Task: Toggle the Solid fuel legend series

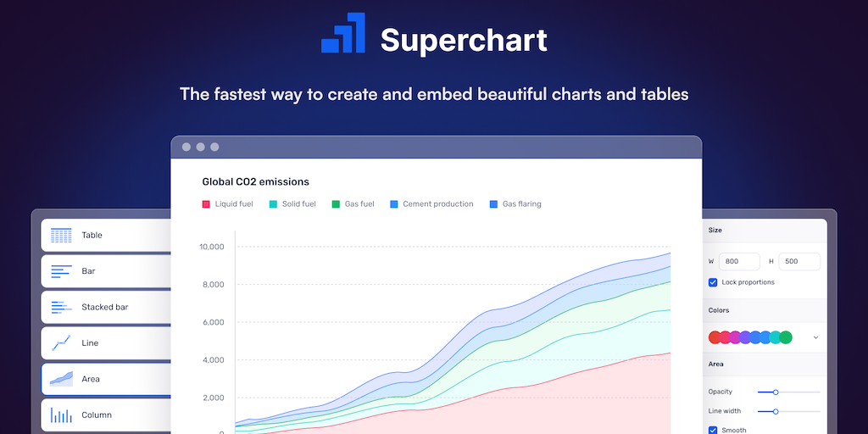Action: click(292, 204)
